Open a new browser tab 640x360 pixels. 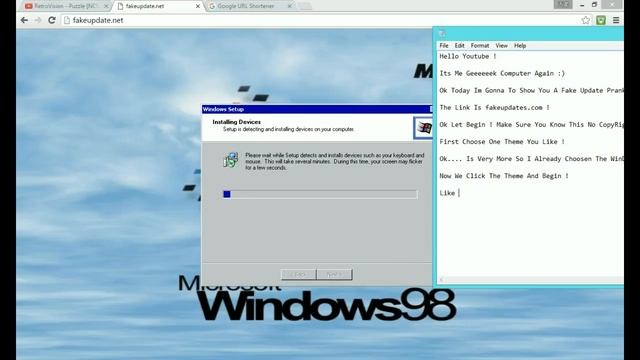(x=304, y=6)
